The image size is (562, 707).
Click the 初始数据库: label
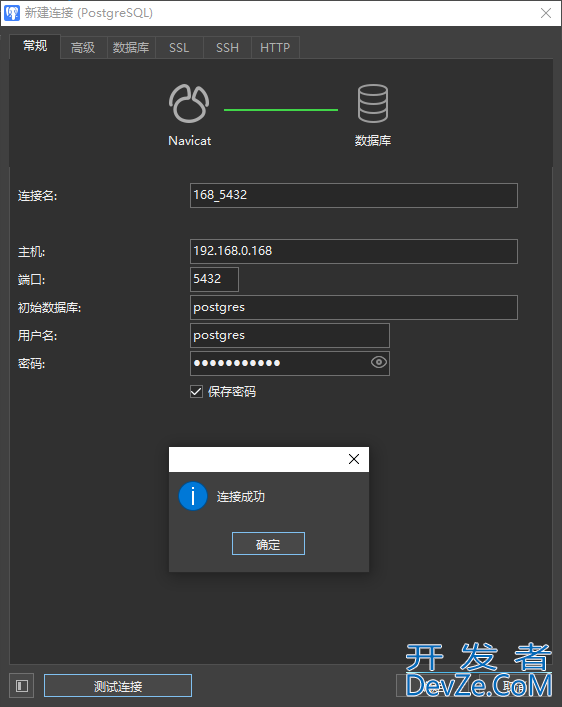(x=50, y=308)
